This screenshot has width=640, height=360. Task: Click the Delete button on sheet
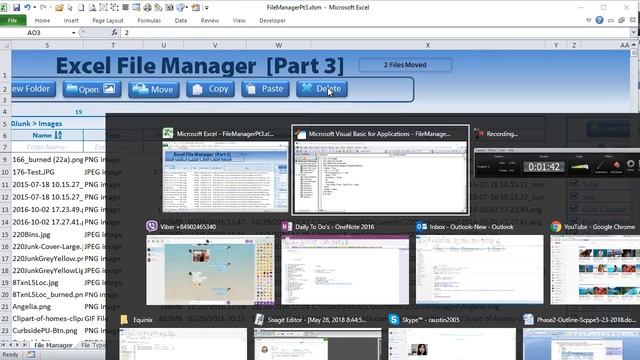[322, 89]
